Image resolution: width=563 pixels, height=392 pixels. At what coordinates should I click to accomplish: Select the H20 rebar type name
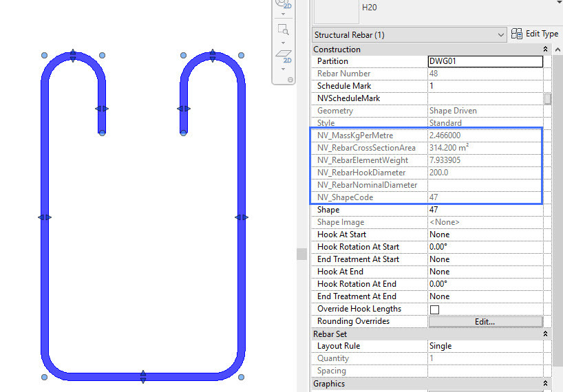369,8
